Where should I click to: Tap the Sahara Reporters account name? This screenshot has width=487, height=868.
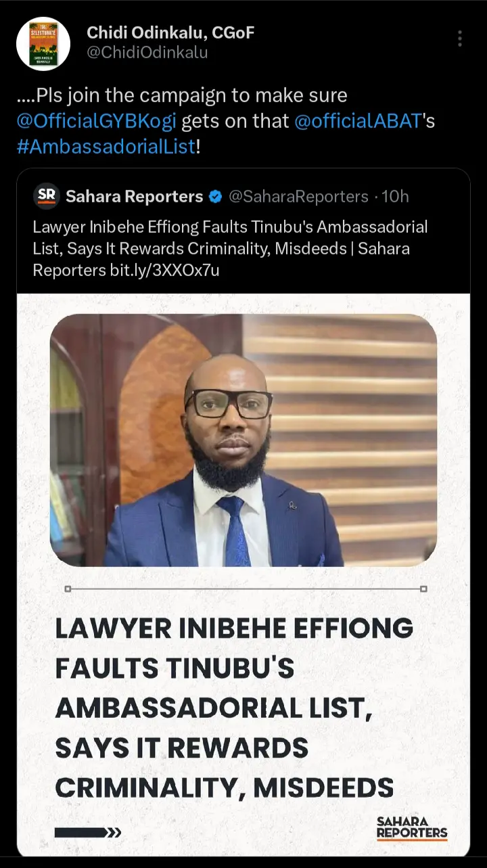[134, 197]
